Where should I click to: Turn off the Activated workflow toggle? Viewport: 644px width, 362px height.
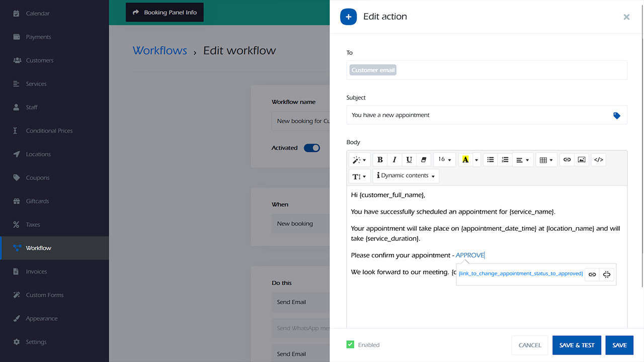point(312,148)
